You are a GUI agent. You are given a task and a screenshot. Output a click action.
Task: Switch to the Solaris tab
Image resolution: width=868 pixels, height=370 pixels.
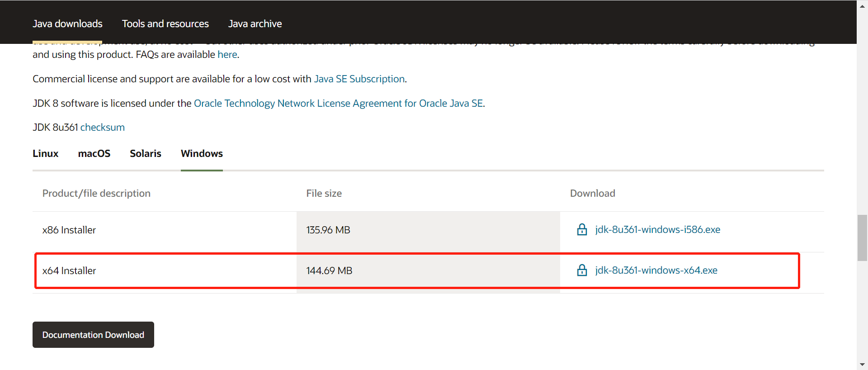[x=146, y=153]
